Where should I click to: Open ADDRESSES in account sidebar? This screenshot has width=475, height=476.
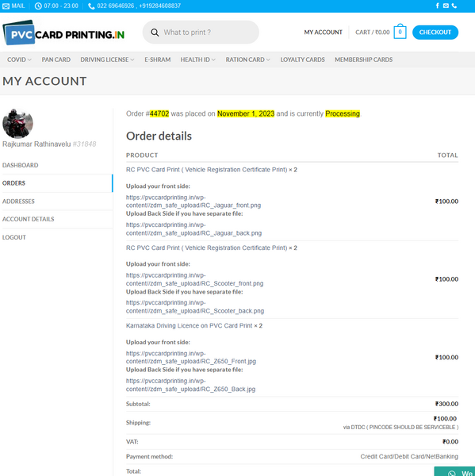(18, 202)
